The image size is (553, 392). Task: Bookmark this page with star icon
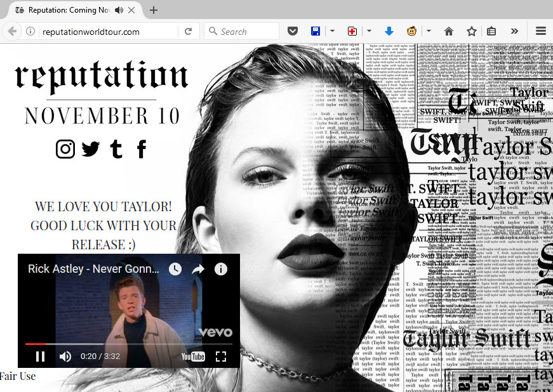[472, 32]
